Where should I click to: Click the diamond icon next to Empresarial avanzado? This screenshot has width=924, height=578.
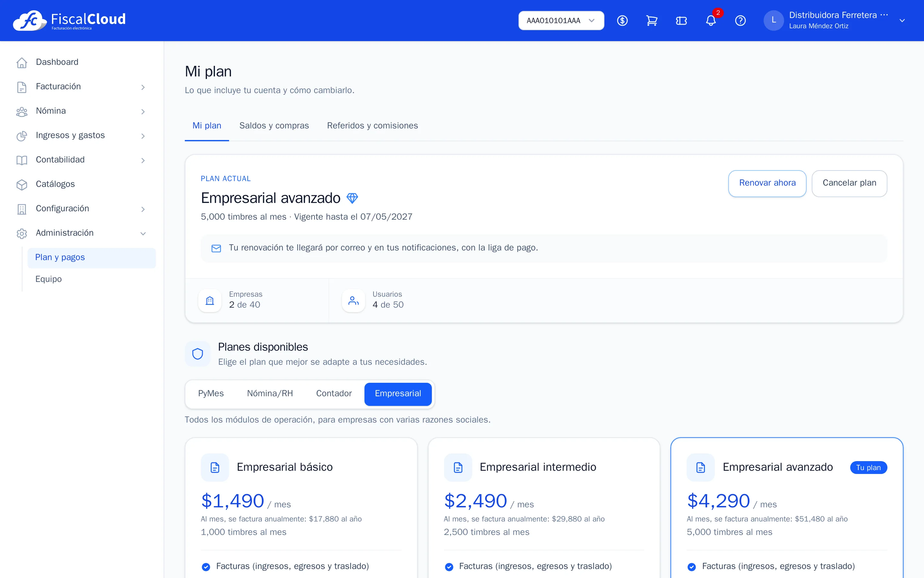[x=352, y=198]
